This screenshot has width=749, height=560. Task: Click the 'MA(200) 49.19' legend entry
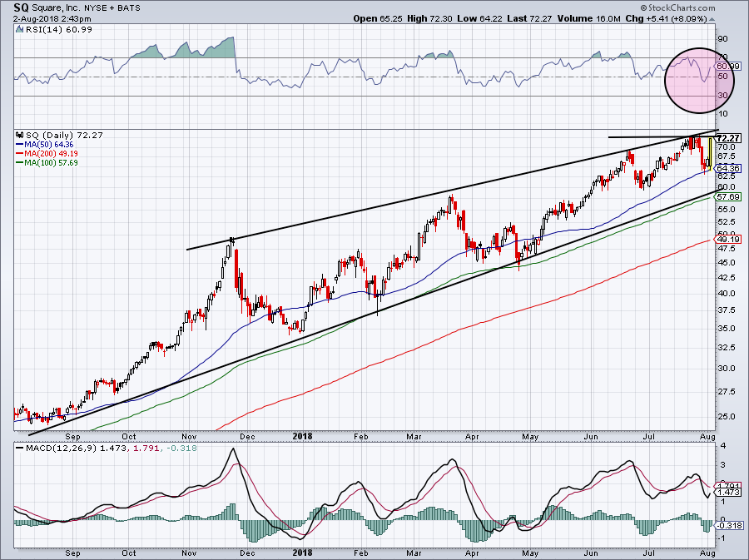(x=51, y=153)
